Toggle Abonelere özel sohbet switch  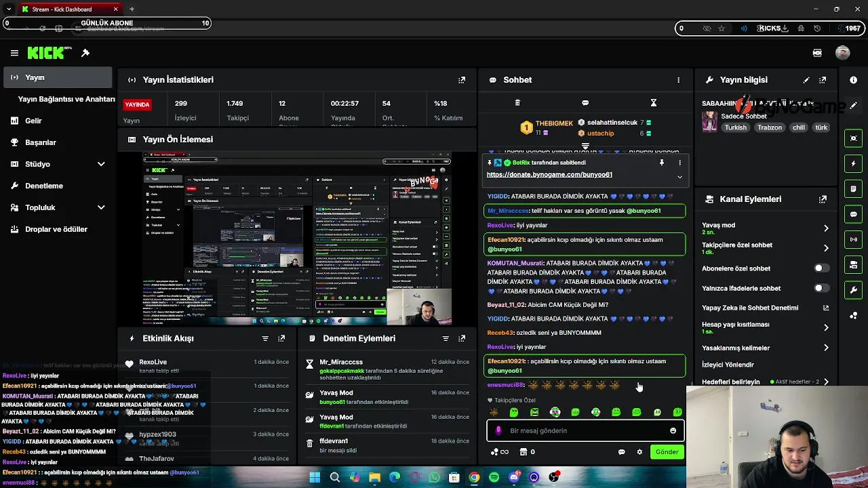(822, 268)
